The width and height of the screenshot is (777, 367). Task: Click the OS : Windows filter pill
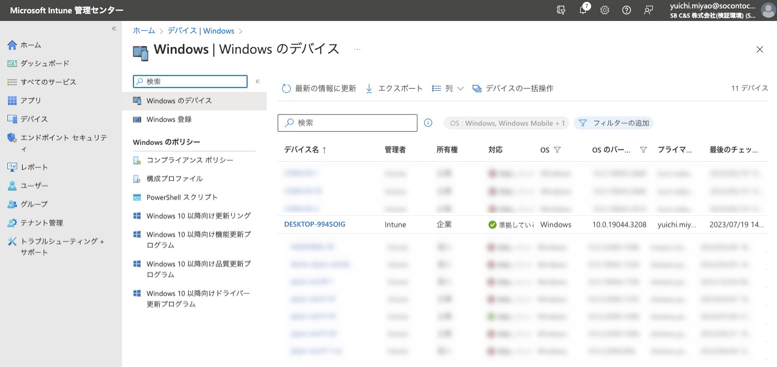[506, 123]
